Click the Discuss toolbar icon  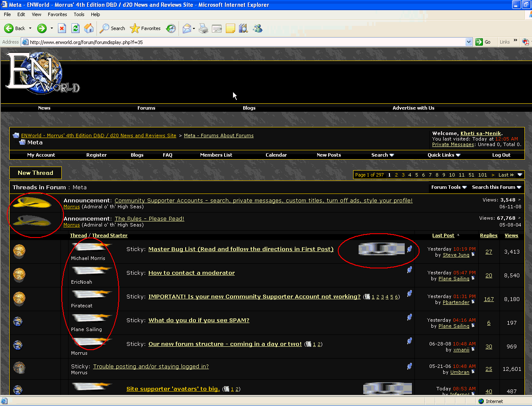(x=230, y=28)
